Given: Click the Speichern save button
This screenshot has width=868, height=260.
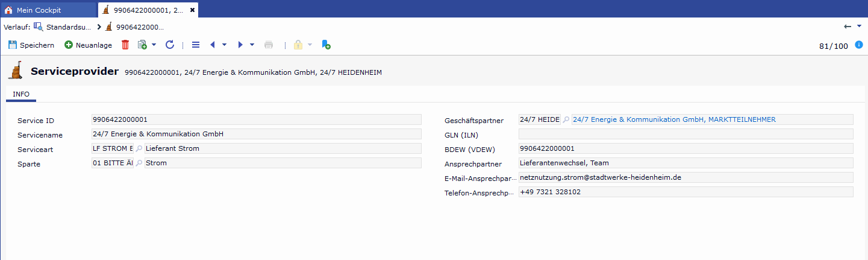Looking at the screenshot, I should [31, 45].
